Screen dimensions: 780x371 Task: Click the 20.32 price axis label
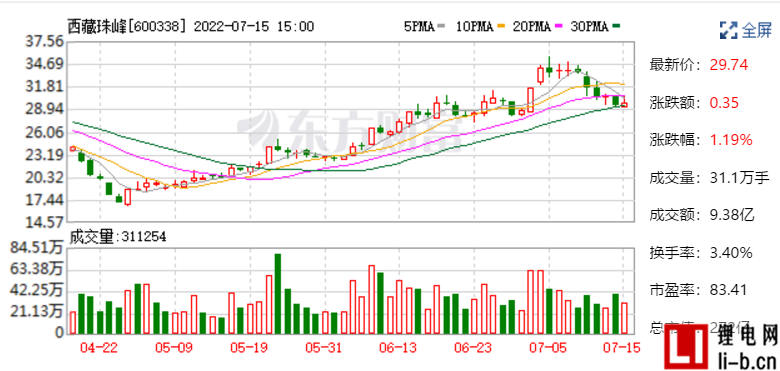(45, 179)
